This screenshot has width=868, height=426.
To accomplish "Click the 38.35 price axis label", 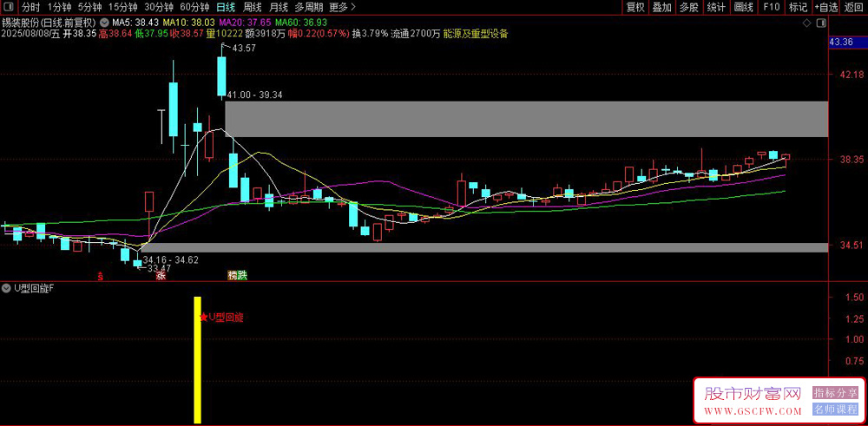I will (852, 160).
